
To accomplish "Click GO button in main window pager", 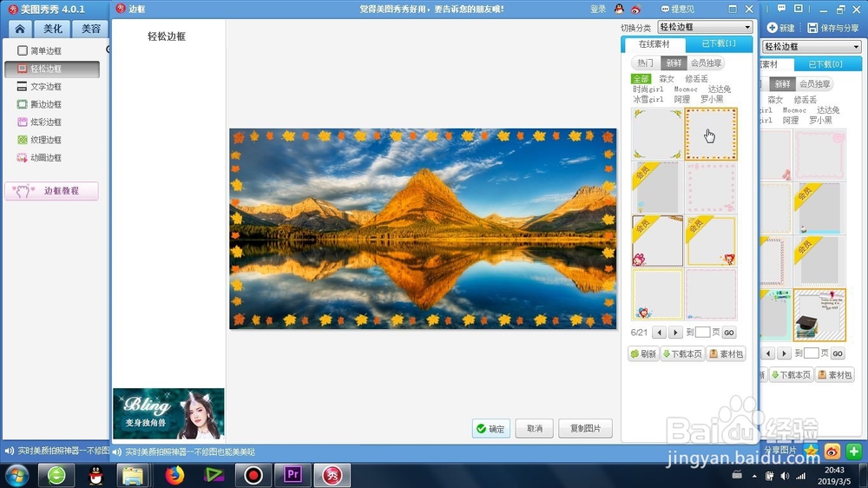I will [x=838, y=353].
